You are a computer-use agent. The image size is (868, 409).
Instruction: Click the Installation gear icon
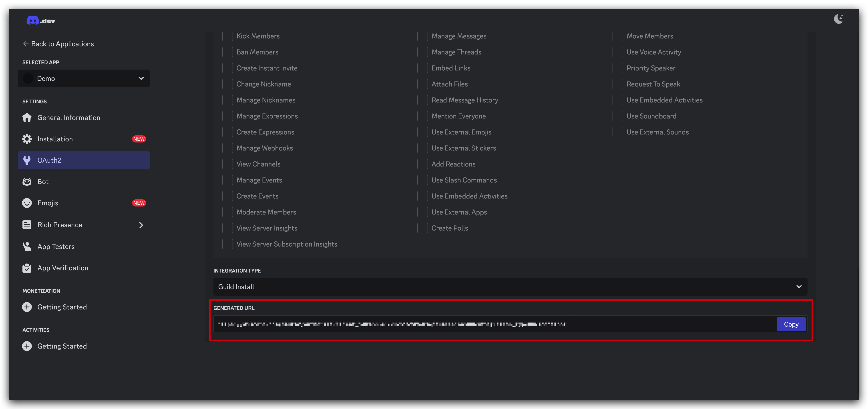pyautogui.click(x=27, y=139)
